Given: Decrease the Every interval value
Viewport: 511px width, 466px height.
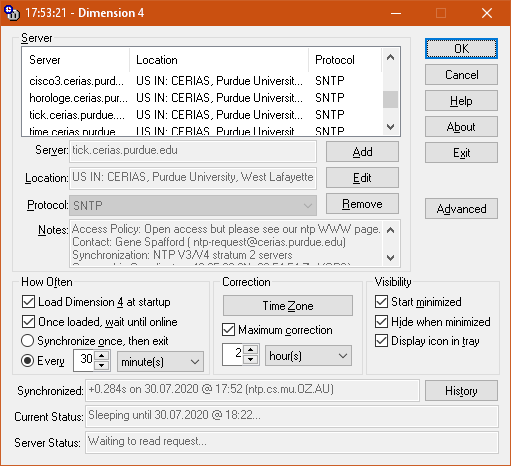Looking at the screenshot, I should [x=102, y=366].
